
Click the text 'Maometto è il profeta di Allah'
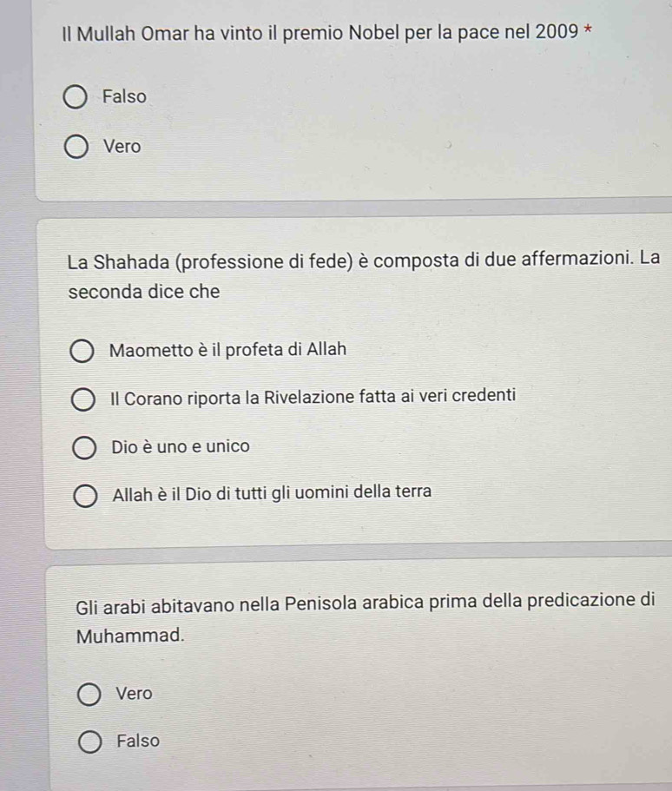tap(228, 349)
